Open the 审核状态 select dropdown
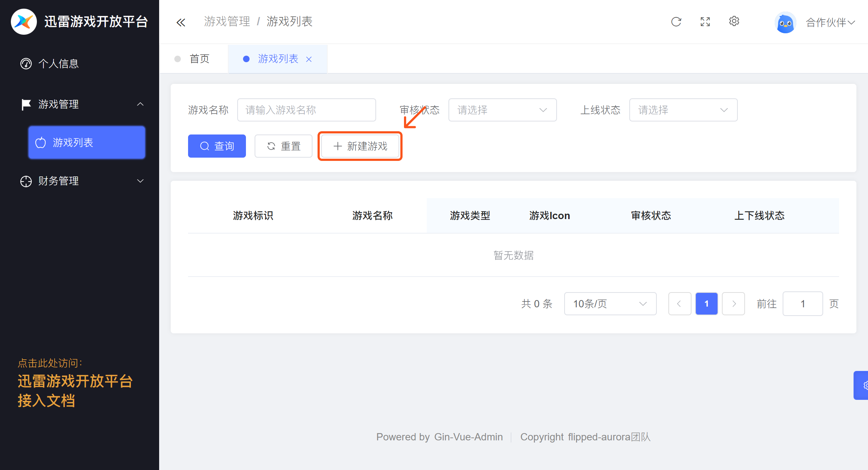The height and width of the screenshot is (470, 868). click(x=503, y=110)
